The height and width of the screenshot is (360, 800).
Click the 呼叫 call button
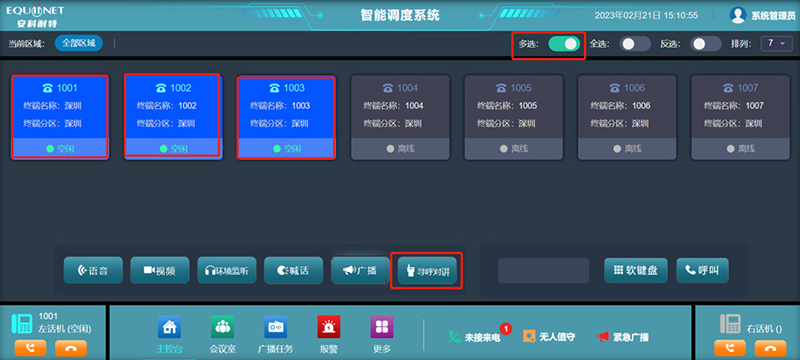(702, 271)
